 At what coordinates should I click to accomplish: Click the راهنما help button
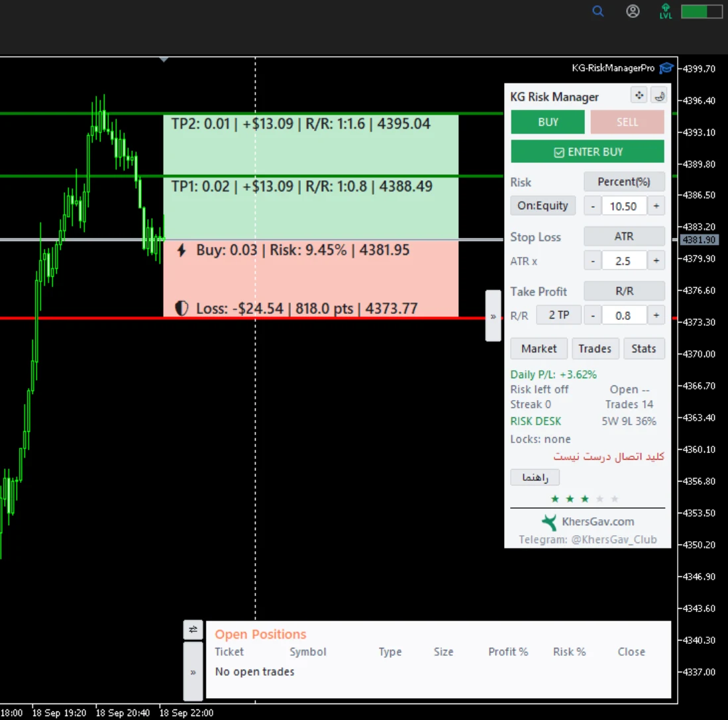tap(535, 477)
